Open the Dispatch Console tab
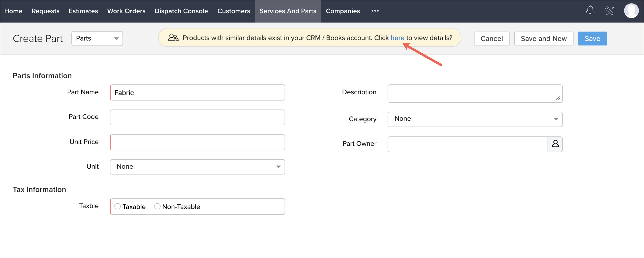Image resolution: width=644 pixels, height=258 pixels. (x=181, y=11)
